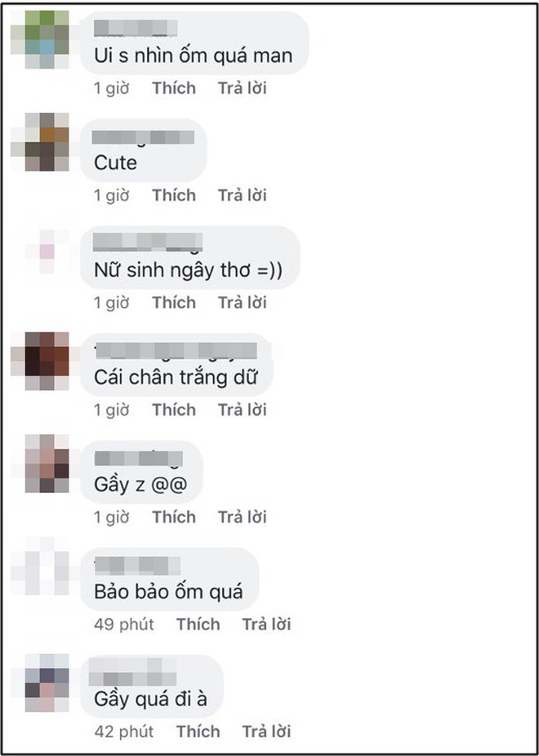
Task: Open the avatar beside the "Cute" comment
Action: coord(40,142)
